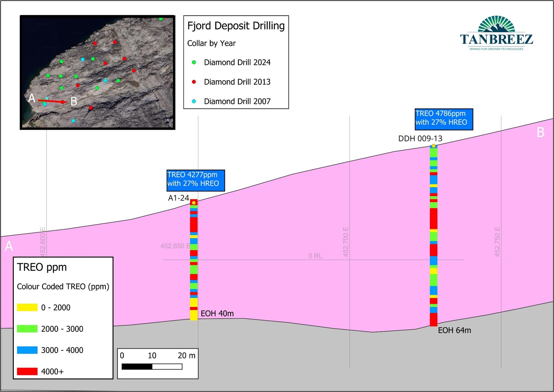Select the blue 3000 - 4000 swatch

click(x=27, y=350)
